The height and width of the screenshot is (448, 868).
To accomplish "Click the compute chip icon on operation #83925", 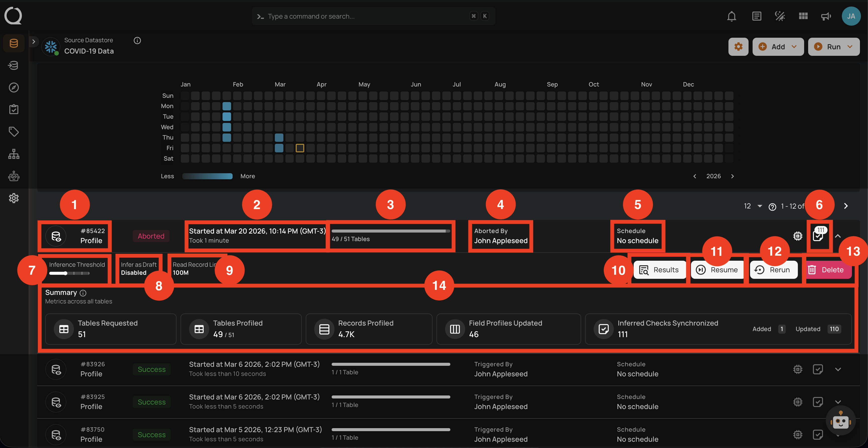I will click(797, 402).
